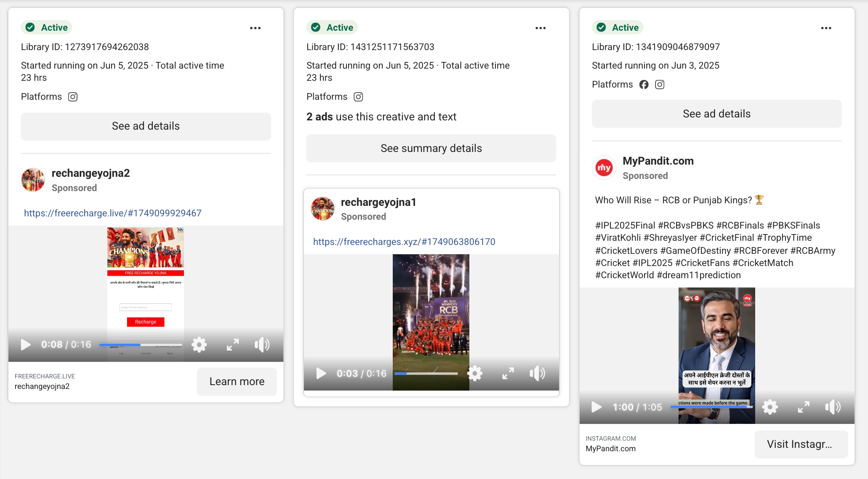Viewport: 868px width, 479px height.
Task: Play the MyPandit.com video
Action: [x=596, y=407]
